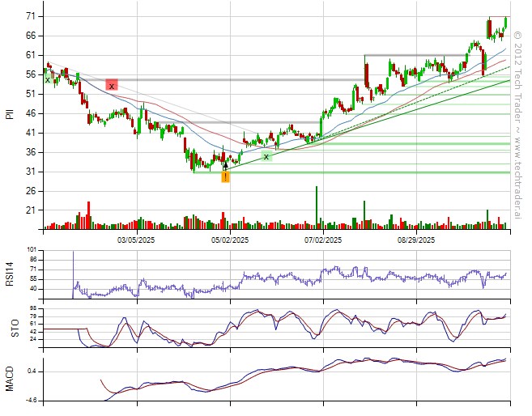532x416 pixels.
Task: Click the 07/02/2025 date label
Action: click(323, 240)
